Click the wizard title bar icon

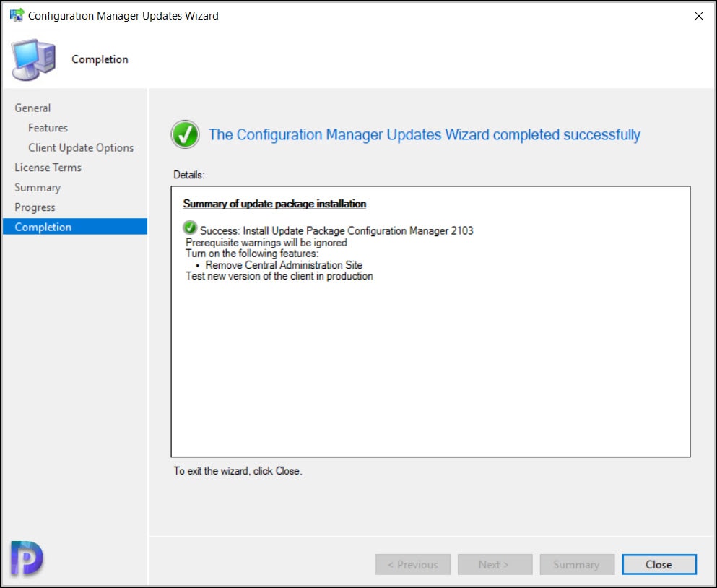(x=17, y=15)
